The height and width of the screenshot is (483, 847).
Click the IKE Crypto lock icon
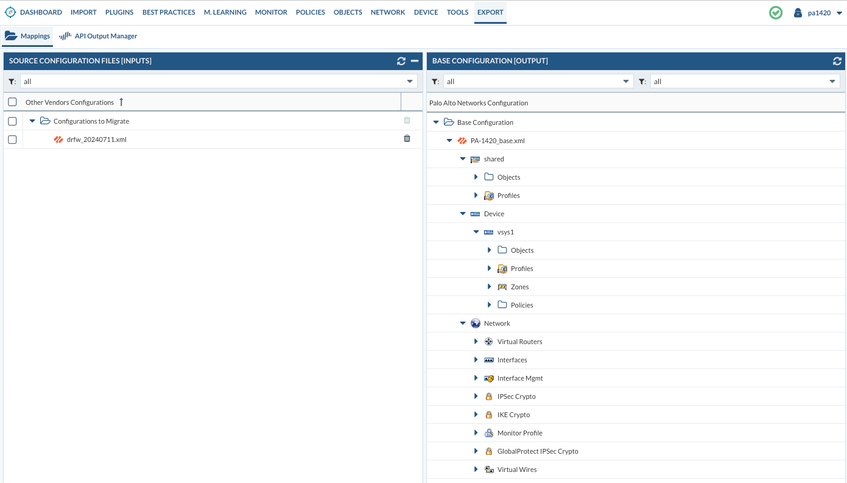(489, 415)
